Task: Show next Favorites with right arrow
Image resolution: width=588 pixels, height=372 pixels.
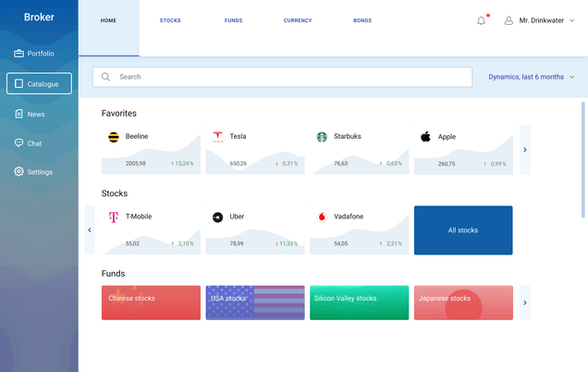Action: click(525, 150)
